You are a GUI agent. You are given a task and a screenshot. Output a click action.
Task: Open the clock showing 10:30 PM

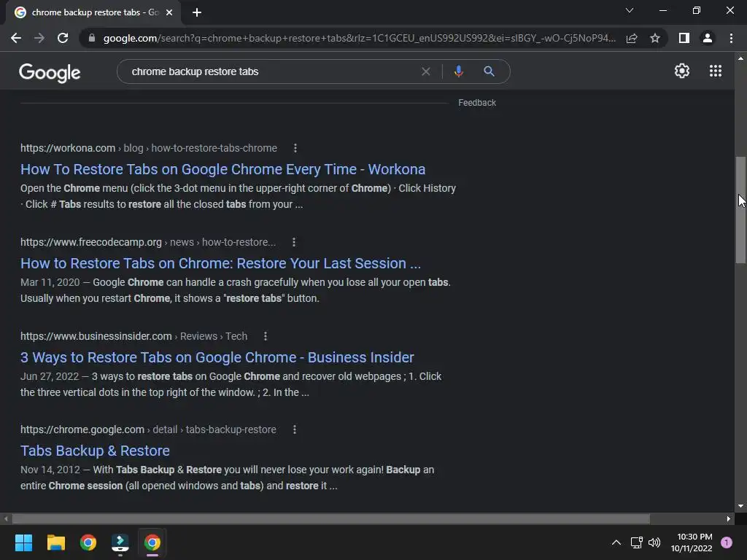(x=692, y=542)
